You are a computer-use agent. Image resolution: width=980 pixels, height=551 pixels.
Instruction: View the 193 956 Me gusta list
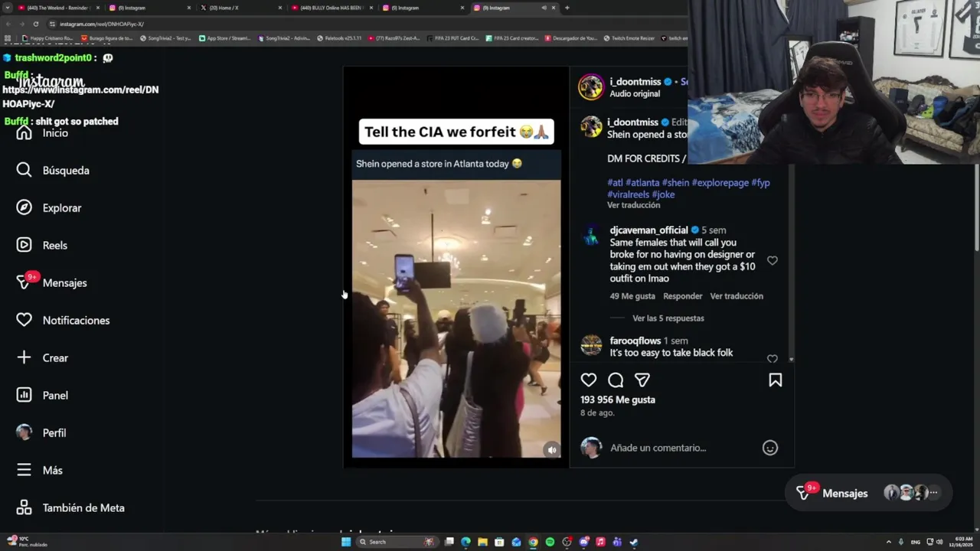[618, 399]
